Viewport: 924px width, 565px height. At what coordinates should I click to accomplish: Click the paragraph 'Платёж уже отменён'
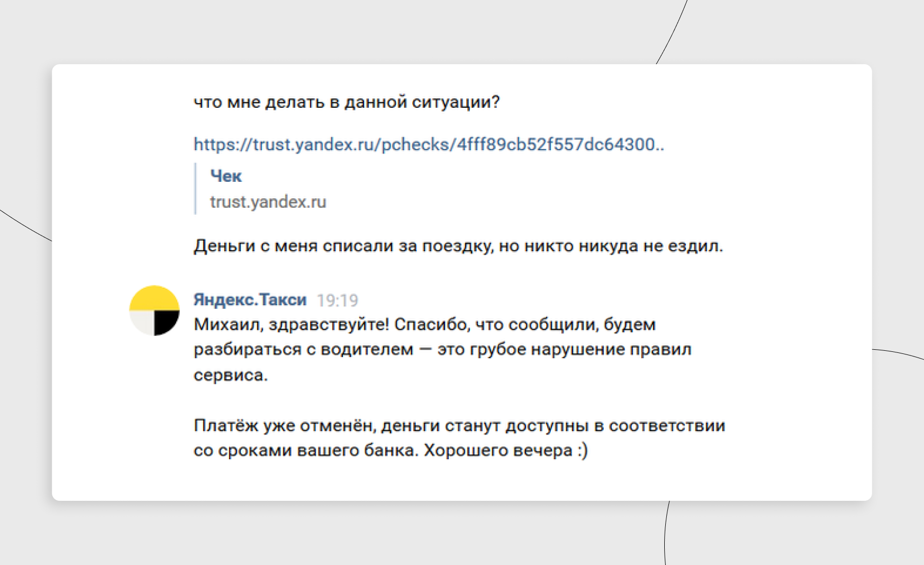pyautogui.click(x=459, y=438)
